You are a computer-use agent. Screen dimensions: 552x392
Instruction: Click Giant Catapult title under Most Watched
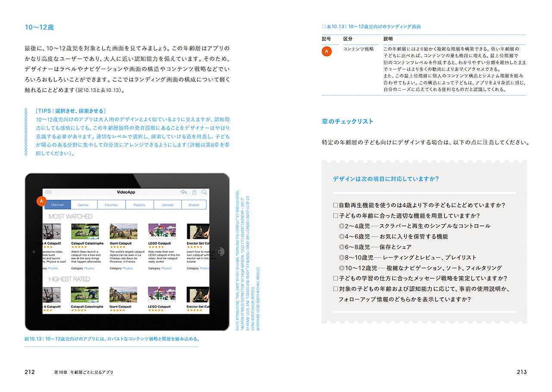120,243
